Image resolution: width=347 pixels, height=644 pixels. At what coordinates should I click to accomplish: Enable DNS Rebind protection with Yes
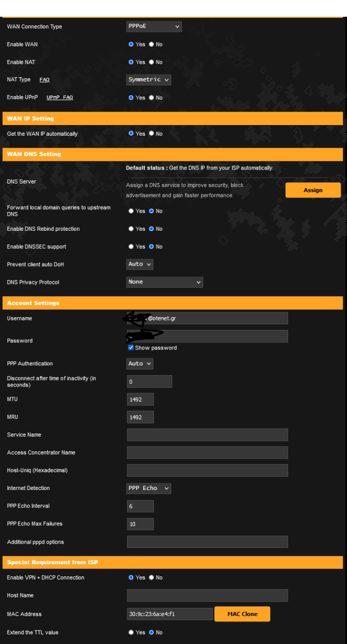click(x=131, y=229)
